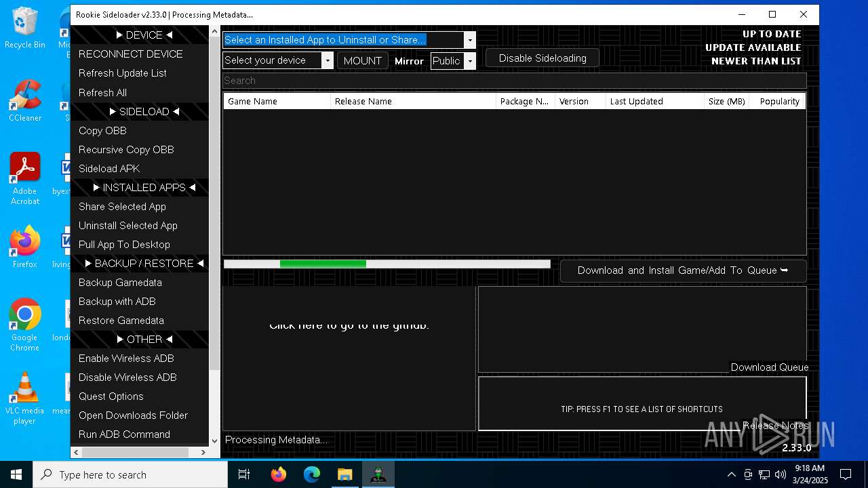Click Download and Install Game/Add To Queue
This screenshot has width=868, height=488.
(683, 270)
